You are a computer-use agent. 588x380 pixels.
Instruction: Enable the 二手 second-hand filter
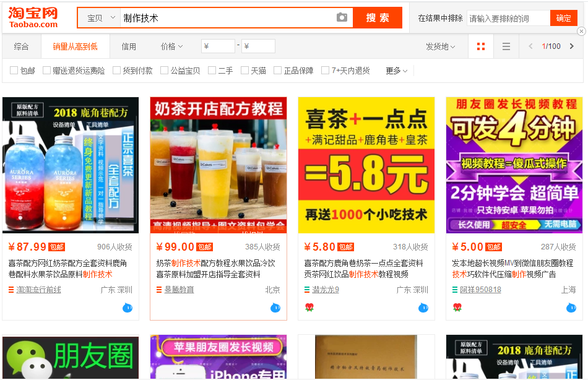[x=212, y=70]
